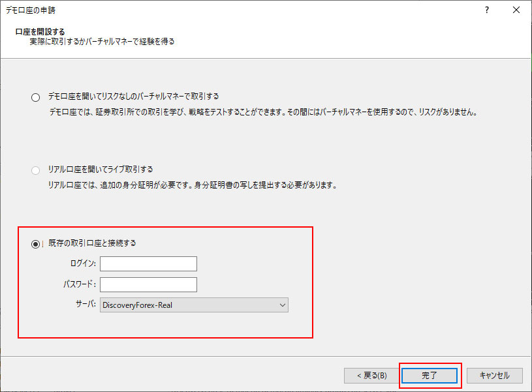This screenshot has height=392, width=532.
Task: Expand the サーバ dropdown chevron arrow
Action: coord(282,305)
